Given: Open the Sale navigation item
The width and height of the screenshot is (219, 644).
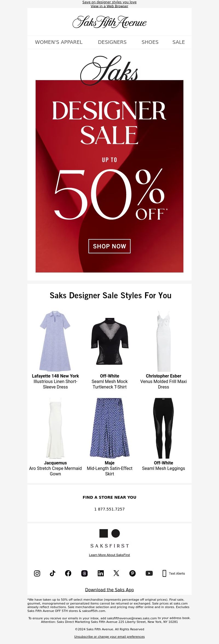Looking at the screenshot, I should pos(178,42).
